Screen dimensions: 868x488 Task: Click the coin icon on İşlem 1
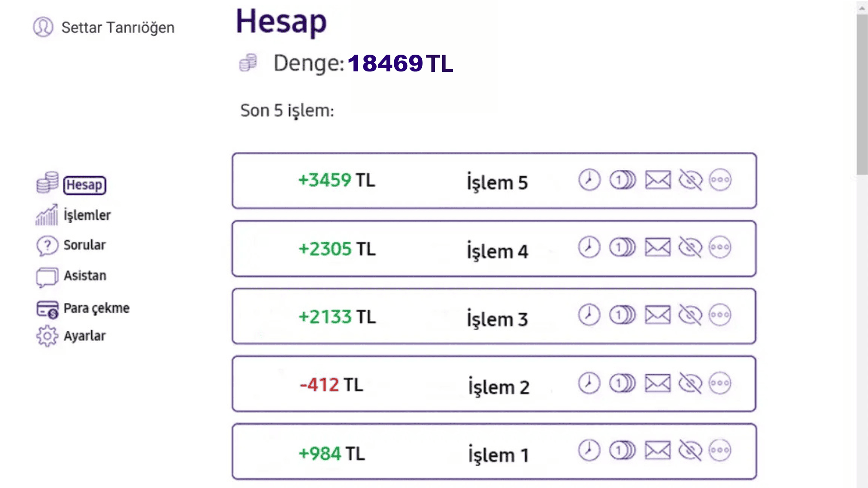click(x=623, y=451)
